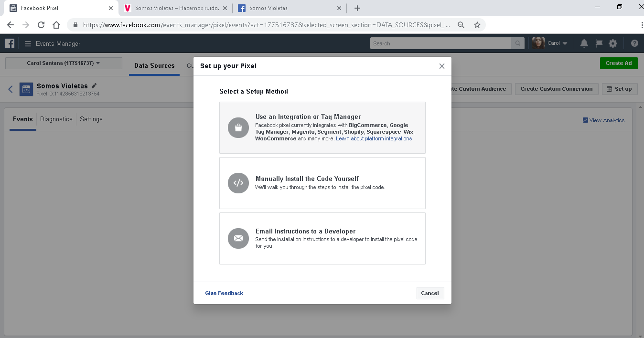Click the code brackets manual install icon

pyautogui.click(x=238, y=183)
